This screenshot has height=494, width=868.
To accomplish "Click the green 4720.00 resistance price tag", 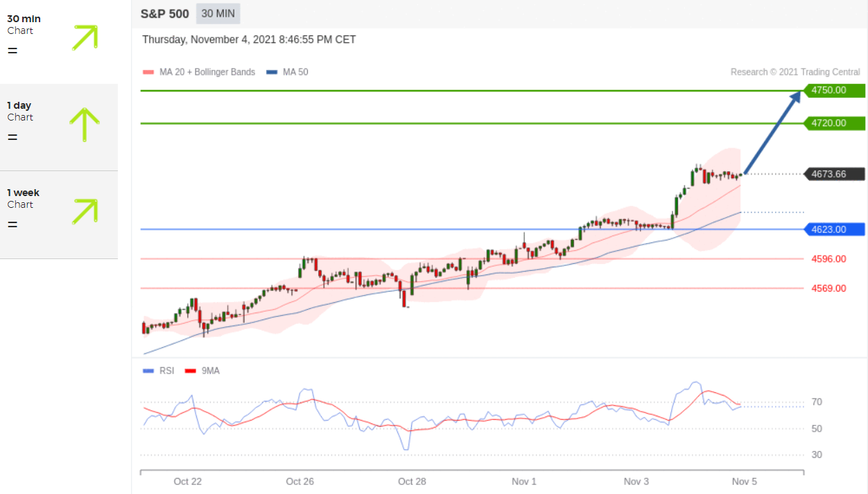I will pos(834,123).
